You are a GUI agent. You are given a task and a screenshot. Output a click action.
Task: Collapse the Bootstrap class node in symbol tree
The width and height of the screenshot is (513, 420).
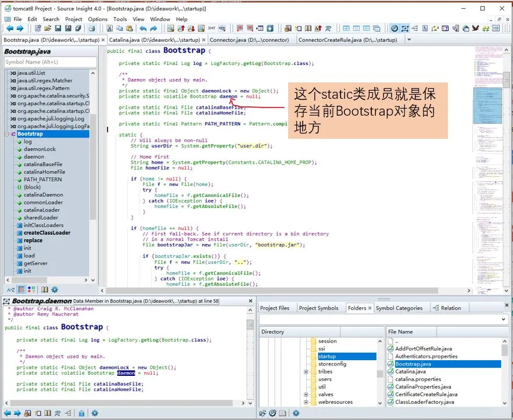tap(6, 134)
